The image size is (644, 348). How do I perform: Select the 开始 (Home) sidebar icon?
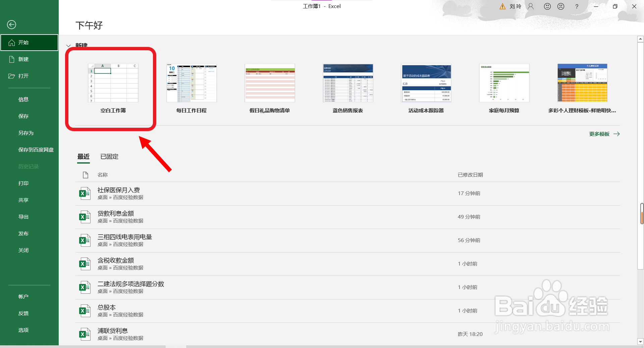click(23, 42)
